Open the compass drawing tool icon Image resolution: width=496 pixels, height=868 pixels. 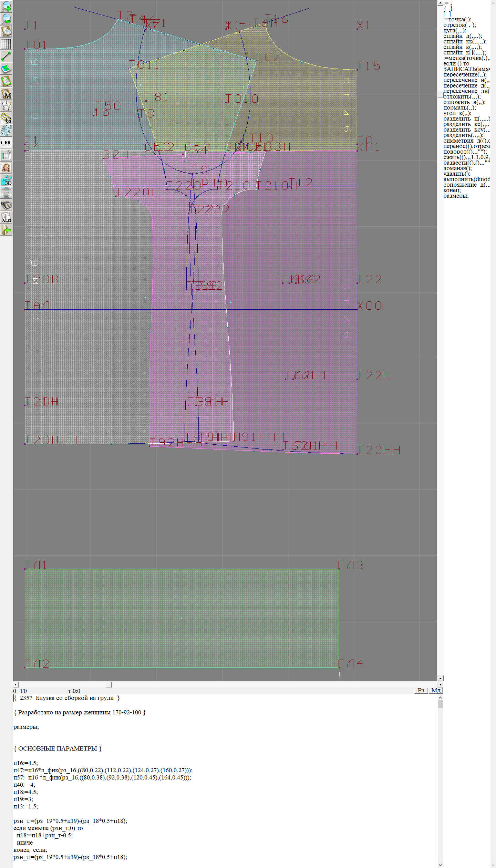pos(6,106)
